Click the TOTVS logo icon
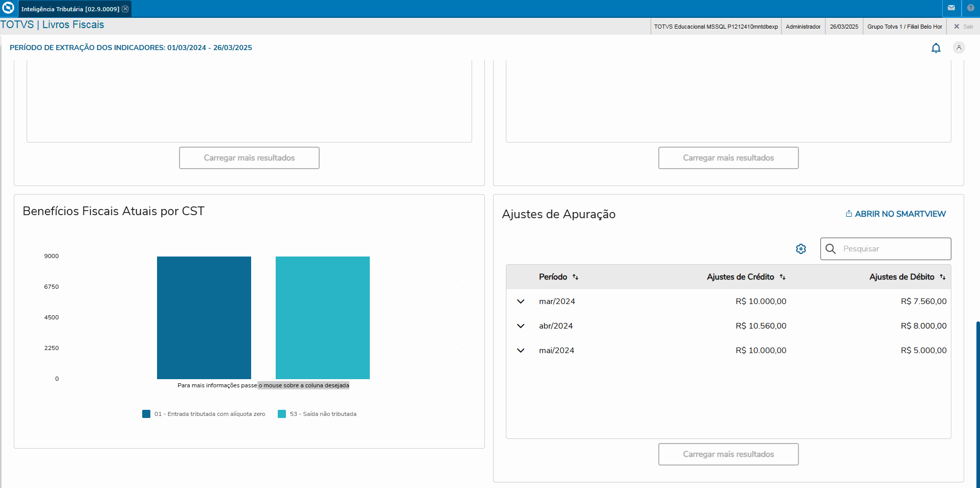 8,8
